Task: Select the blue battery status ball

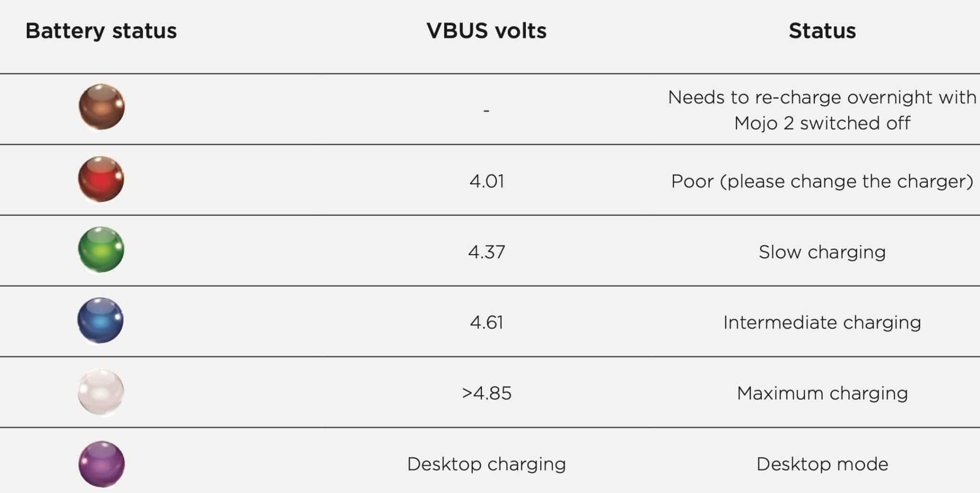Action: [100, 320]
